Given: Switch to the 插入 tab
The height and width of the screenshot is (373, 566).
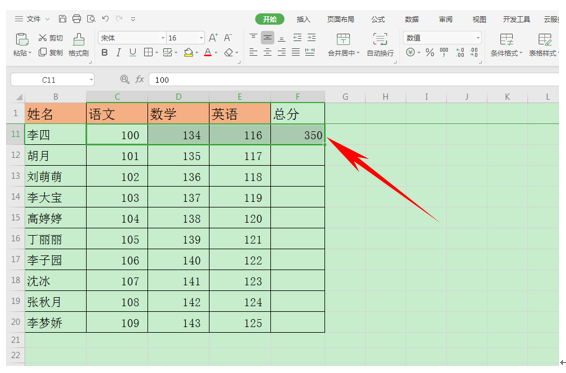Looking at the screenshot, I should tap(303, 19).
